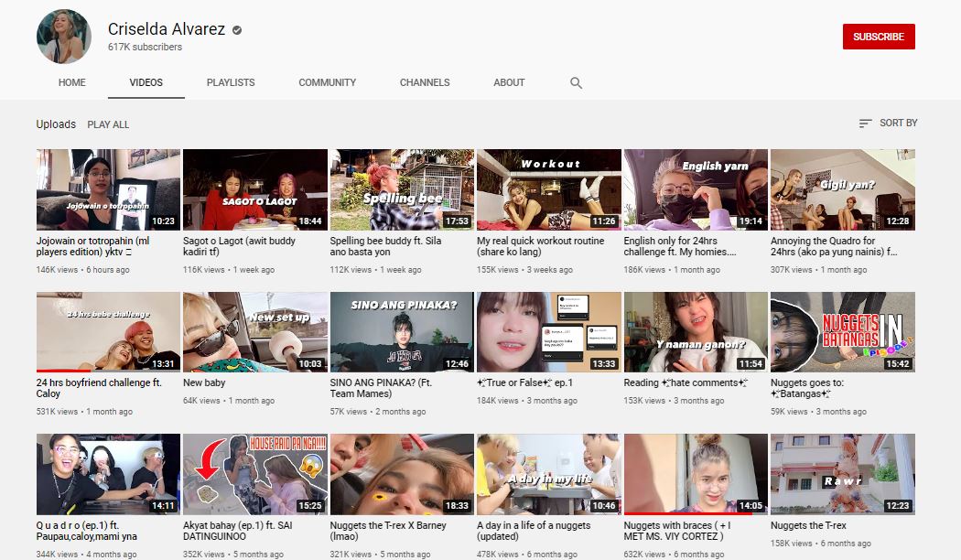The image size is (961, 560).
Task: Open the Gigil yan? video thumbnail
Action: tap(843, 190)
